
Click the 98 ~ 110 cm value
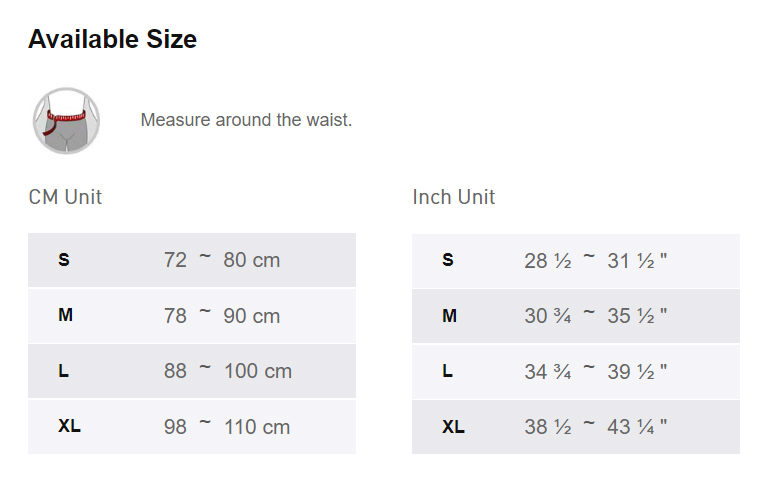(227, 427)
